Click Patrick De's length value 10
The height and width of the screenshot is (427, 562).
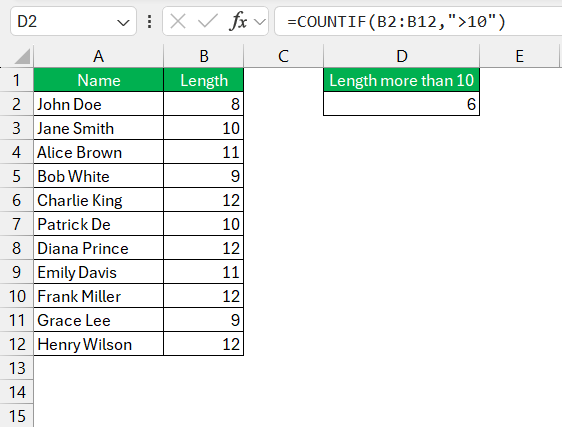click(x=204, y=224)
